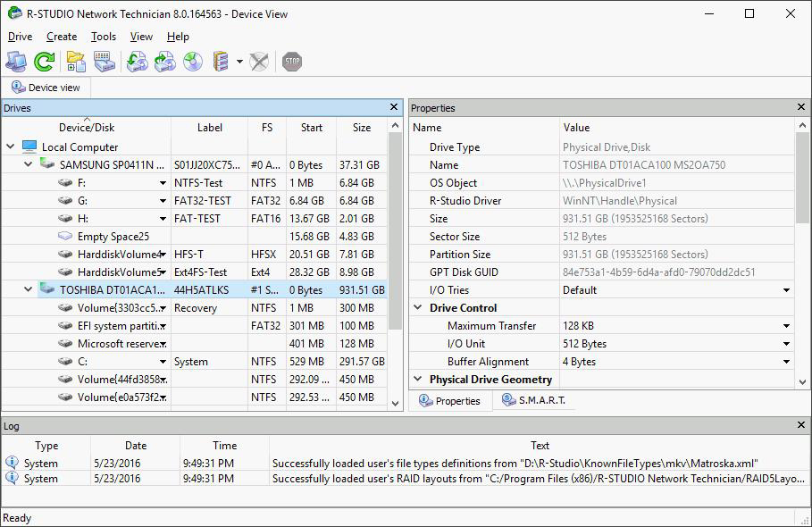Select the Volume{44fd3858 partition row

point(195,379)
